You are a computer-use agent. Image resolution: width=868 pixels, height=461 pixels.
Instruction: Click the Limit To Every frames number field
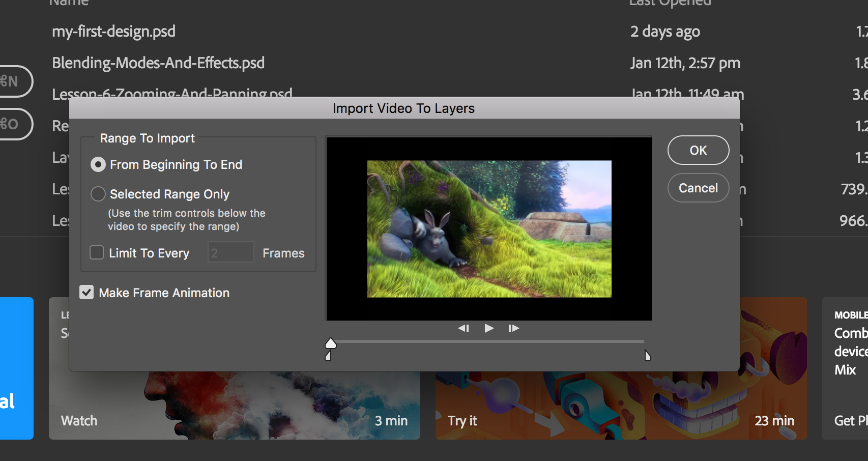(x=230, y=252)
